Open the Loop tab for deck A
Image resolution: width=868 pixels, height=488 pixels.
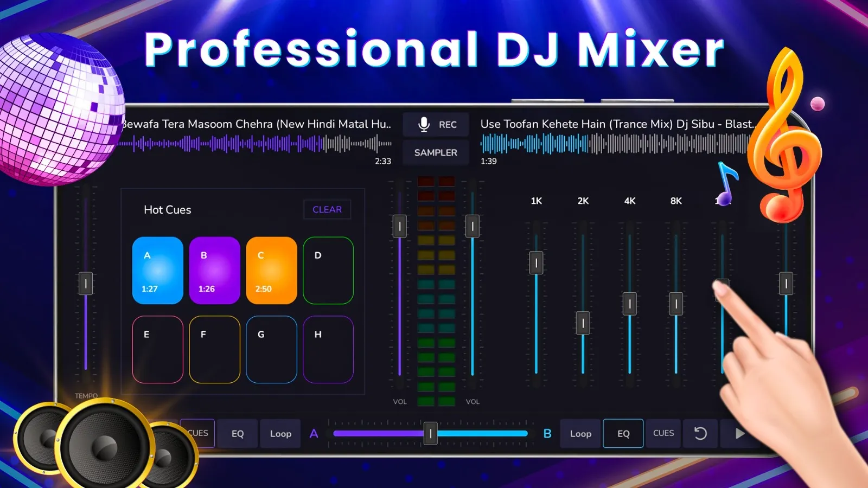[x=280, y=434]
